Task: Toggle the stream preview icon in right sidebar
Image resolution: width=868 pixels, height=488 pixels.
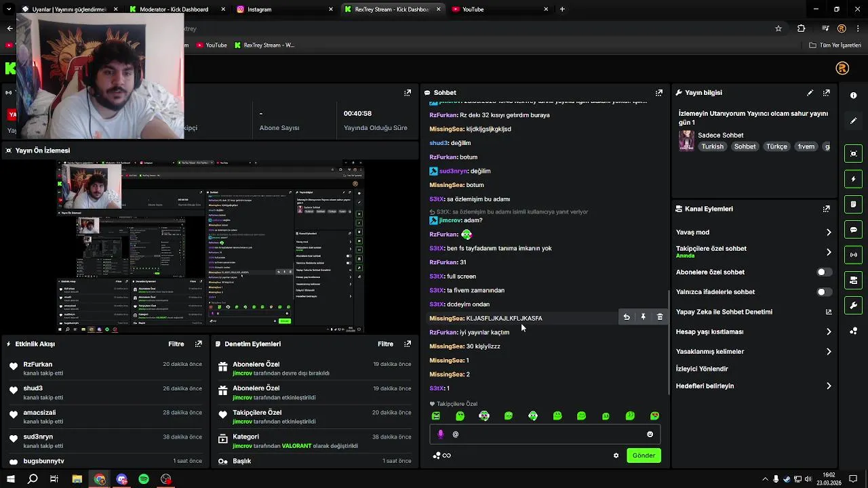Action: coord(854,154)
